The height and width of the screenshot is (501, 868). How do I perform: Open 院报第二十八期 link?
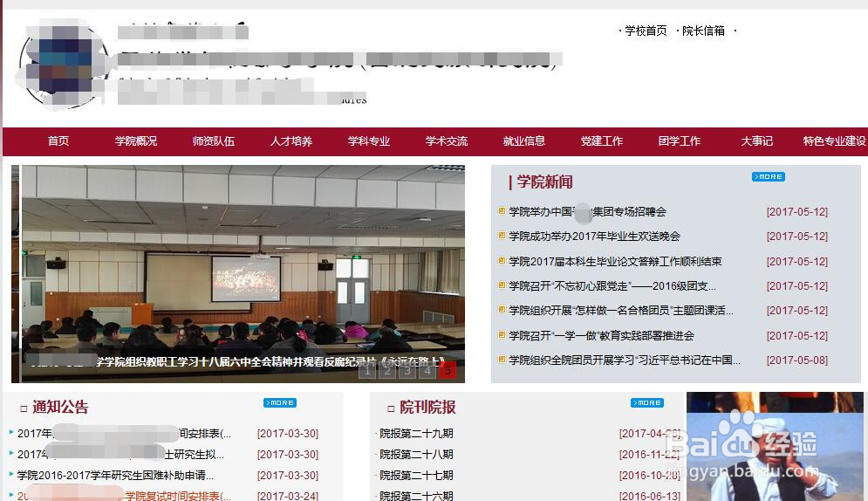pos(416,455)
